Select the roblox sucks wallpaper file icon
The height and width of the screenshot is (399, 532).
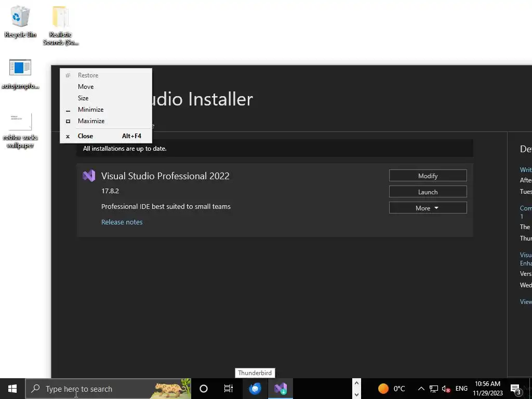pyautogui.click(x=20, y=130)
